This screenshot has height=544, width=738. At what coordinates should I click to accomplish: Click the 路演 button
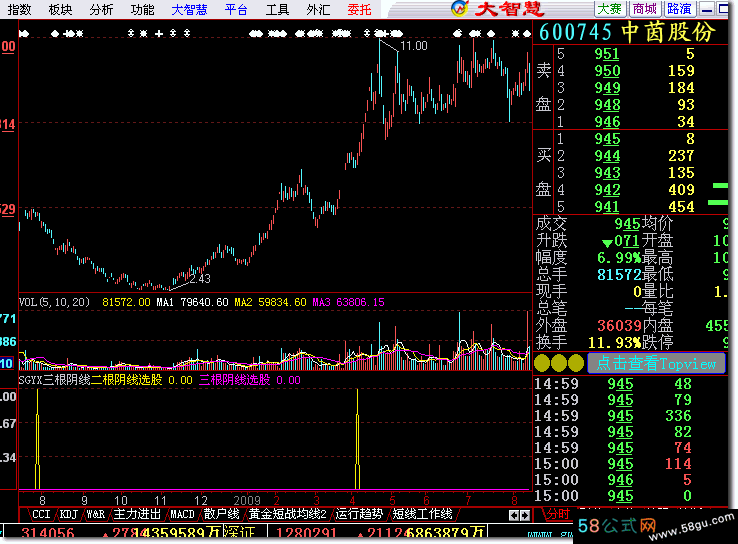point(680,9)
